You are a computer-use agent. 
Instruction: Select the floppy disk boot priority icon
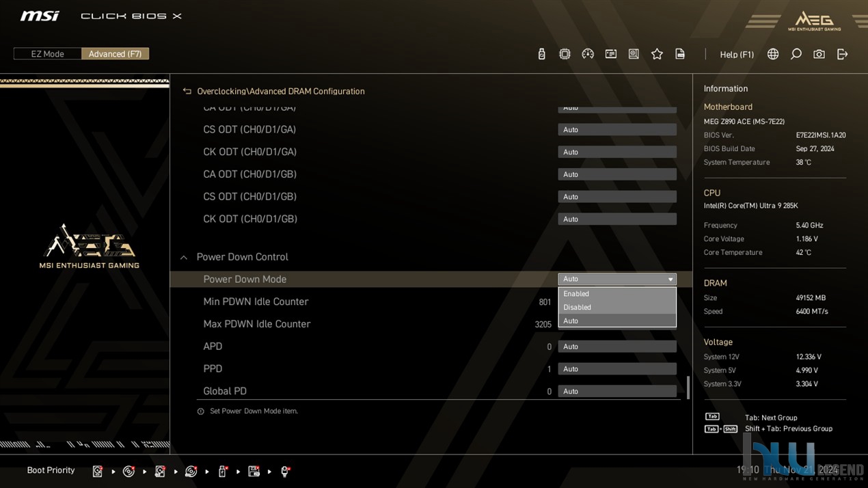(x=254, y=471)
